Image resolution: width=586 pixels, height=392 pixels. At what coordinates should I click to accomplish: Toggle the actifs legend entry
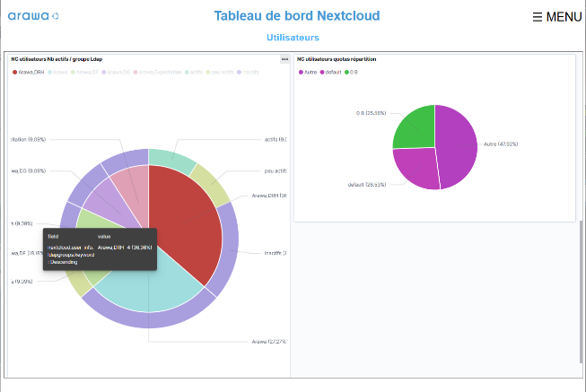point(194,72)
